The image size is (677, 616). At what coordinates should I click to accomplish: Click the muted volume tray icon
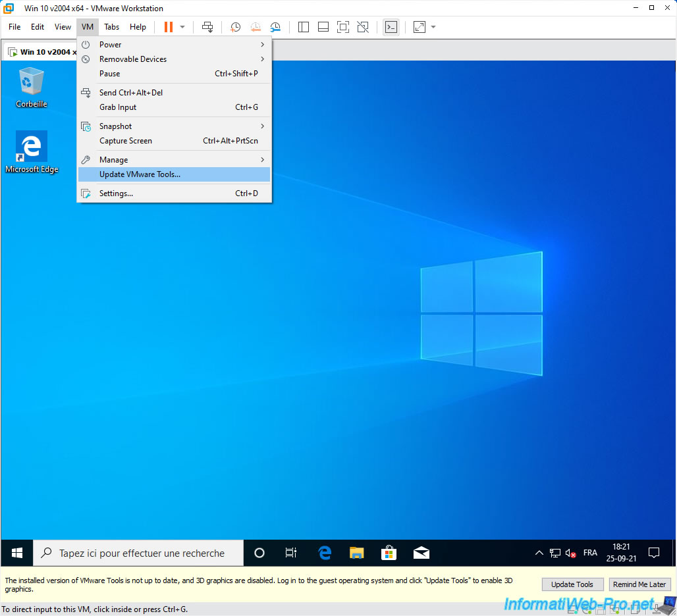(571, 553)
